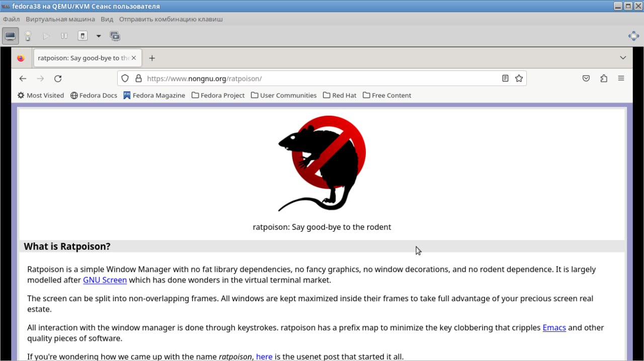Open the Файл menu

[12, 19]
